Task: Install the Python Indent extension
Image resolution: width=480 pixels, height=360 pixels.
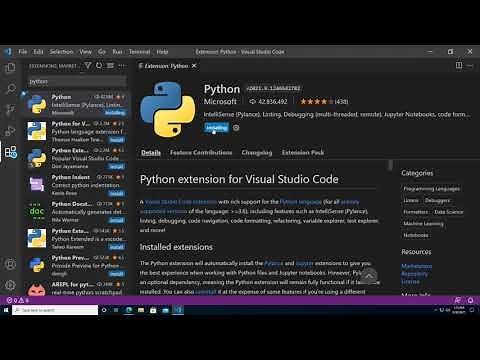Action: click(117, 194)
